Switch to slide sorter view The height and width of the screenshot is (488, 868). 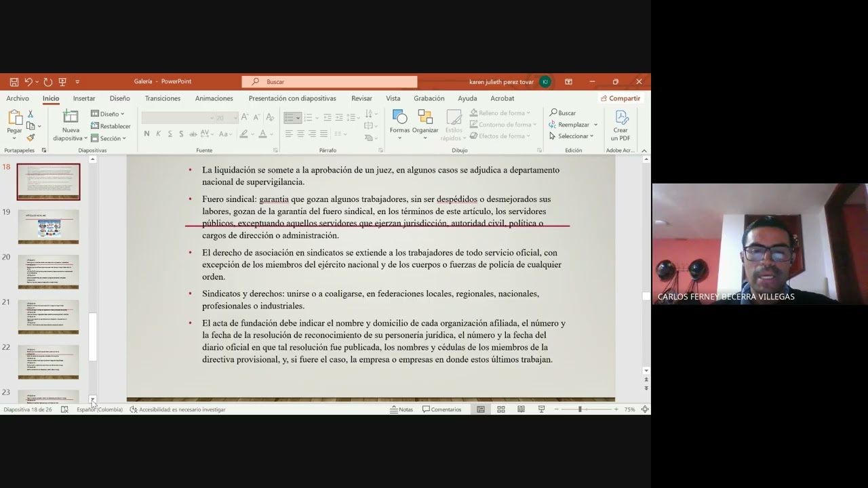tap(501, 409)
